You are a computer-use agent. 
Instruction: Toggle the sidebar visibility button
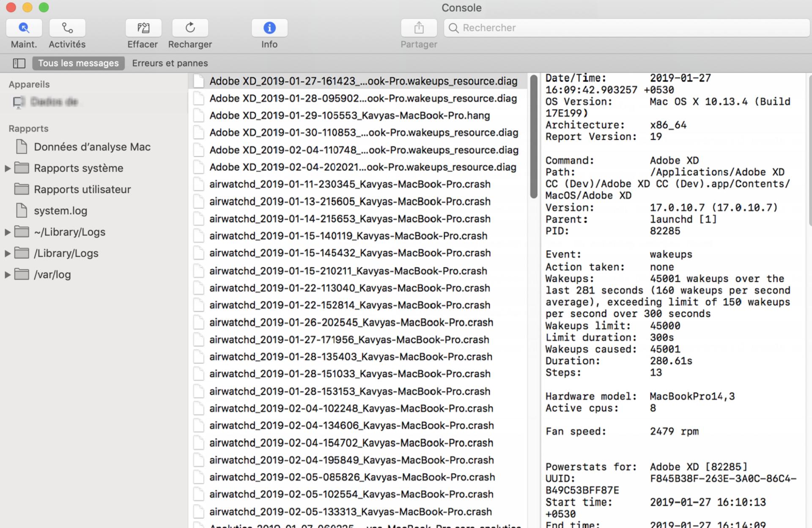tap(19, 63)
